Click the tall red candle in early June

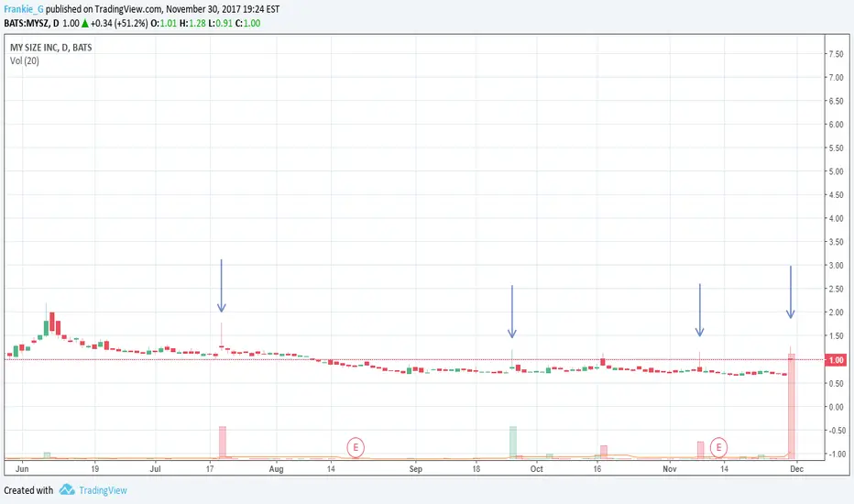[x=52, y=322]
